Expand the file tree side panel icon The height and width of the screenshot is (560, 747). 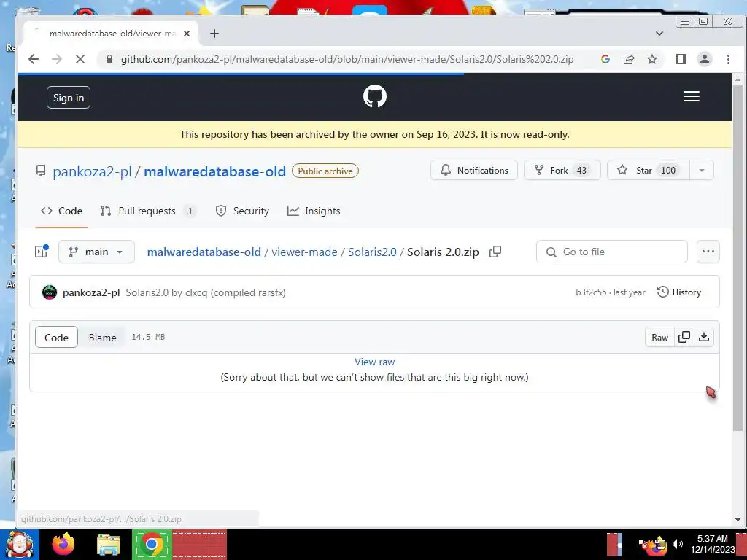click(42, 252)
